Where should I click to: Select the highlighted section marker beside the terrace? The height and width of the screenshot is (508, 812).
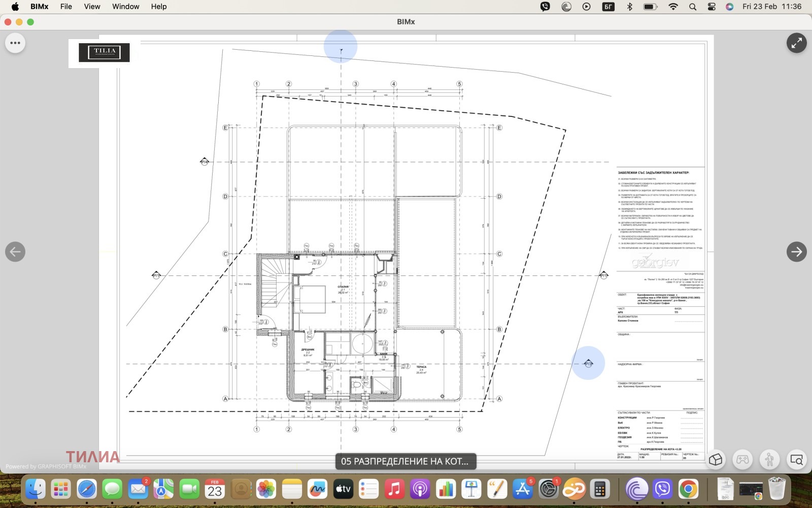(x=588, y=363)
